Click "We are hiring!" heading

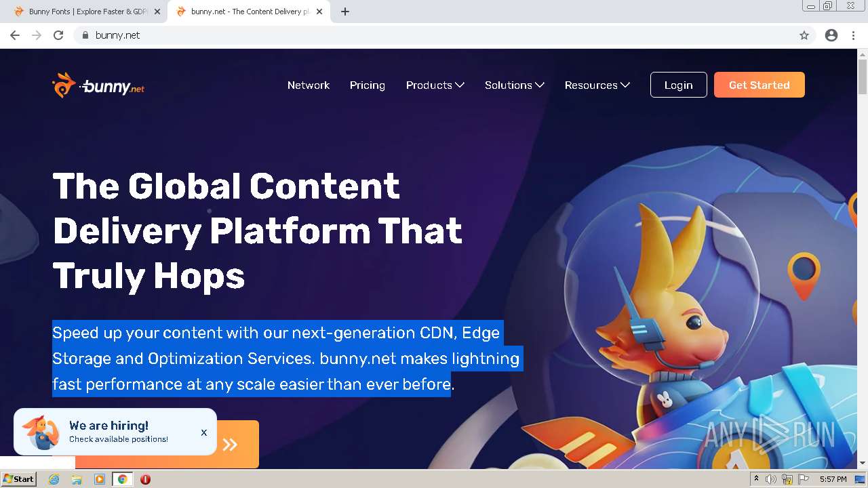click(x=108, y=426)
